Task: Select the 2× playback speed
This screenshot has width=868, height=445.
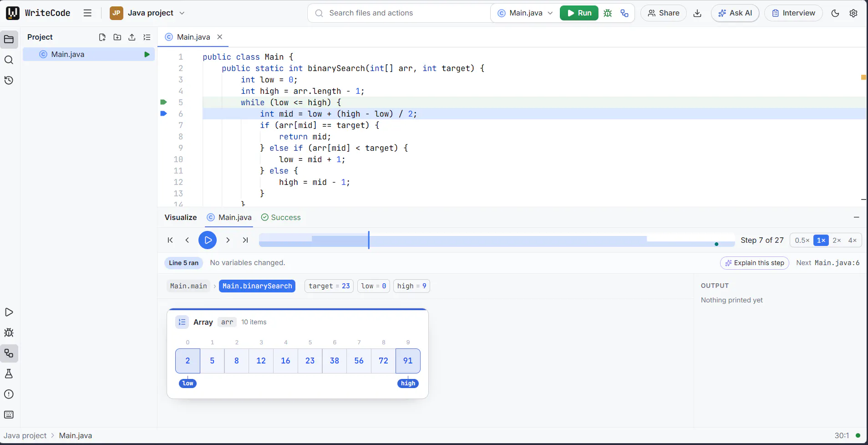Action: [837, 240]
